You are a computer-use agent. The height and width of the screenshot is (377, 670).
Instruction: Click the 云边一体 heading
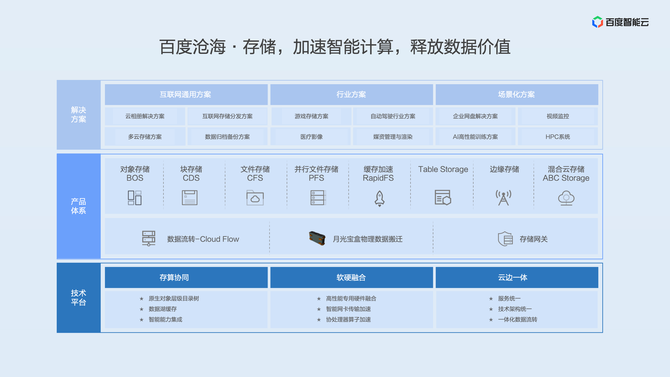pyautogui.click(x=512, y=277)
